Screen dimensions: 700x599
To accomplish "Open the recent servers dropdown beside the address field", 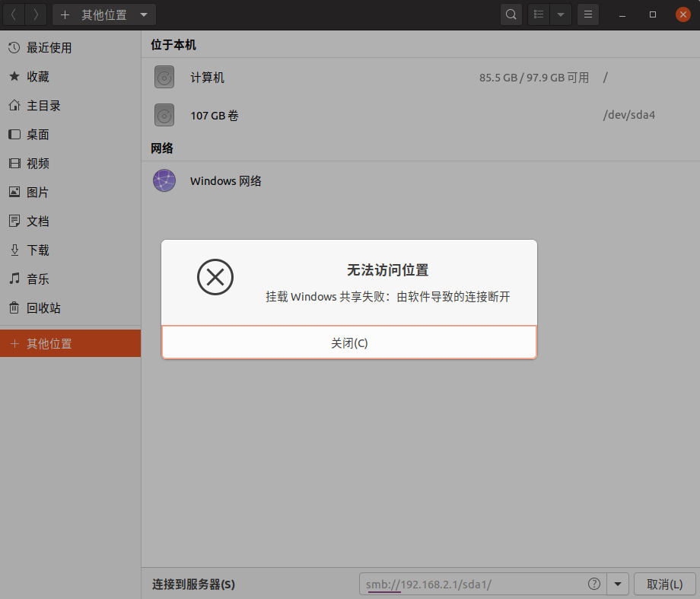I will (618, 584).
